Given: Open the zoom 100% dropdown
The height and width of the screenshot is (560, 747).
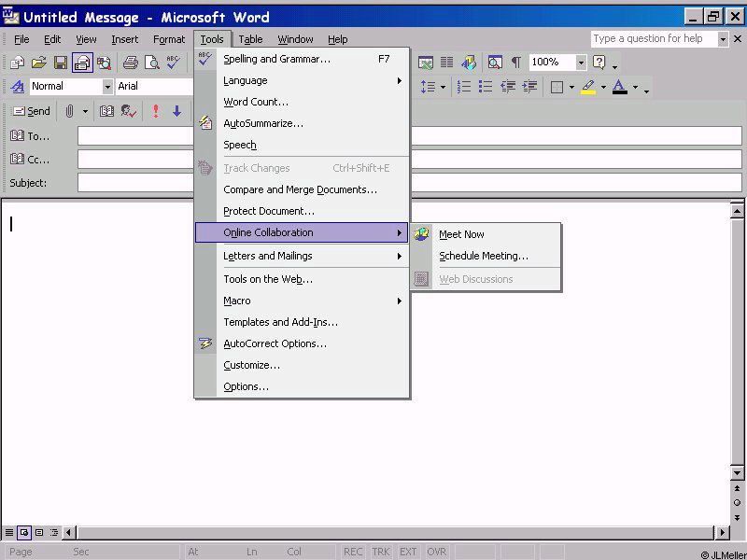Looking at the screenshot, I should point(581,63).
